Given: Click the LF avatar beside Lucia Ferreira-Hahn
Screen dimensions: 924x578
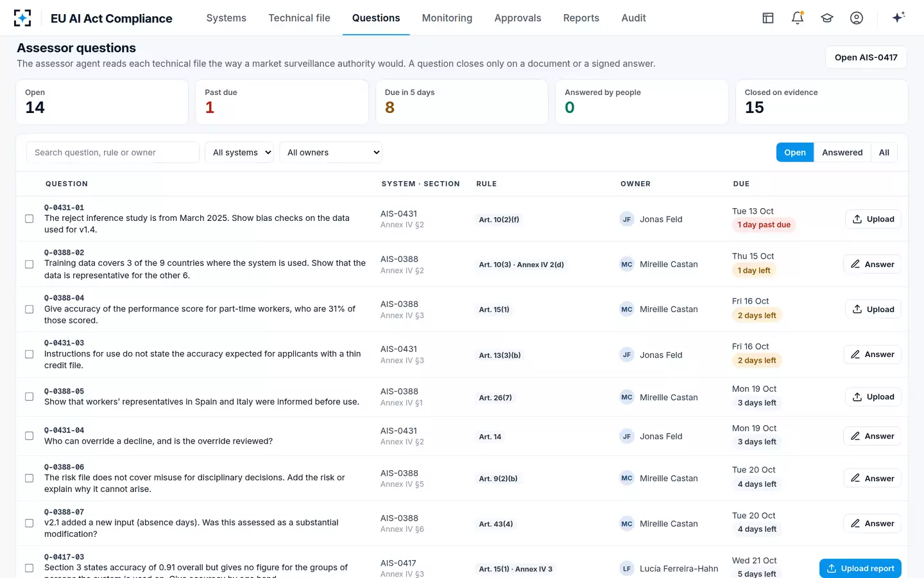Looking at the screenshot, I should [627, 568].
